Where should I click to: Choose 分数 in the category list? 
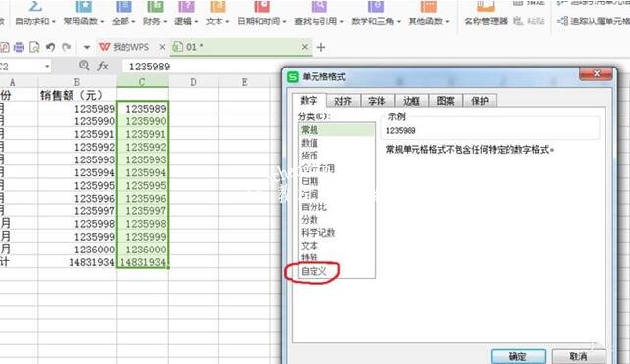coord(337,220)
